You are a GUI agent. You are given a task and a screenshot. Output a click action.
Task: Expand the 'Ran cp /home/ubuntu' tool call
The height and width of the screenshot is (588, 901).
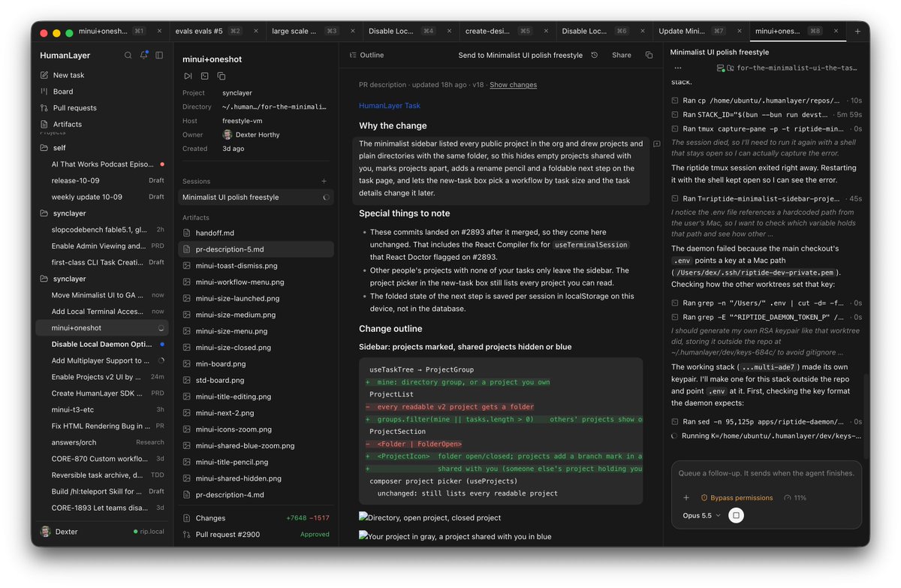(x=767, y=100)
